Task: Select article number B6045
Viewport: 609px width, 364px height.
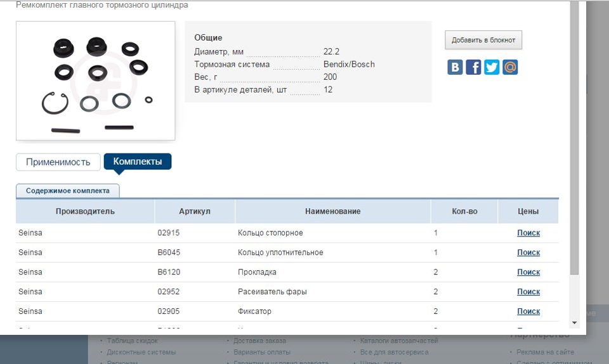Action: click(169, 252)
